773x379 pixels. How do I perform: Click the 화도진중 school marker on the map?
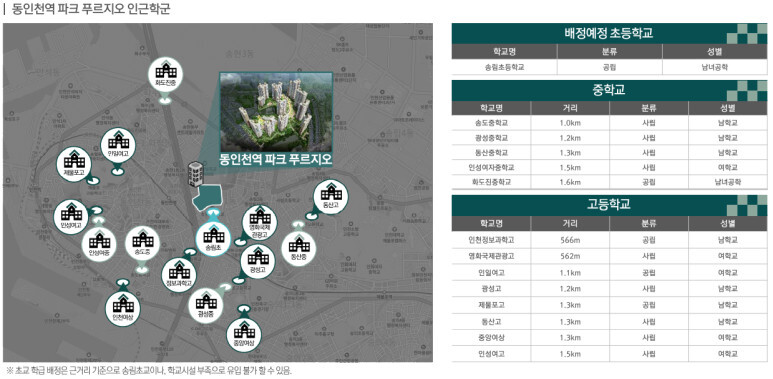click(166, 75)
